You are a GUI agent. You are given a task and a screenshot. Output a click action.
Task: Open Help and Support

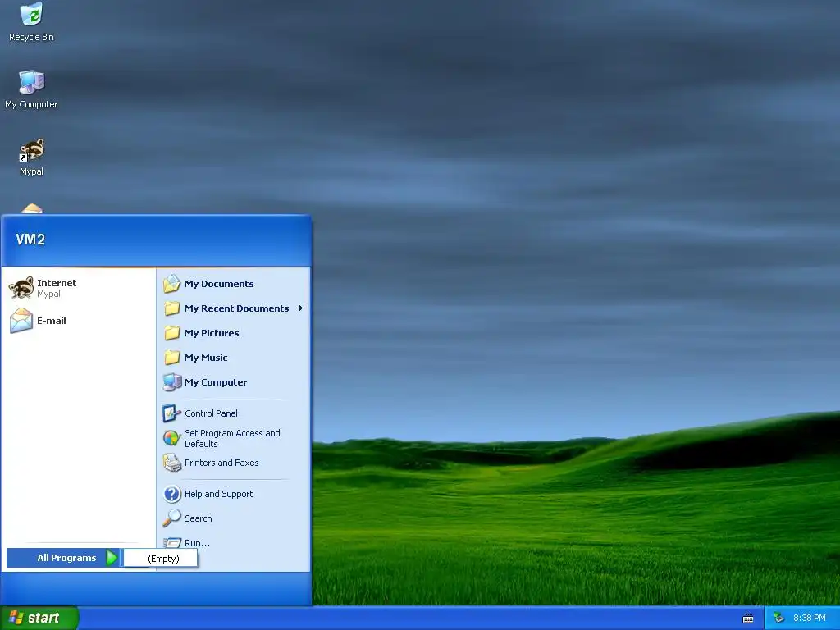[234, 493]
